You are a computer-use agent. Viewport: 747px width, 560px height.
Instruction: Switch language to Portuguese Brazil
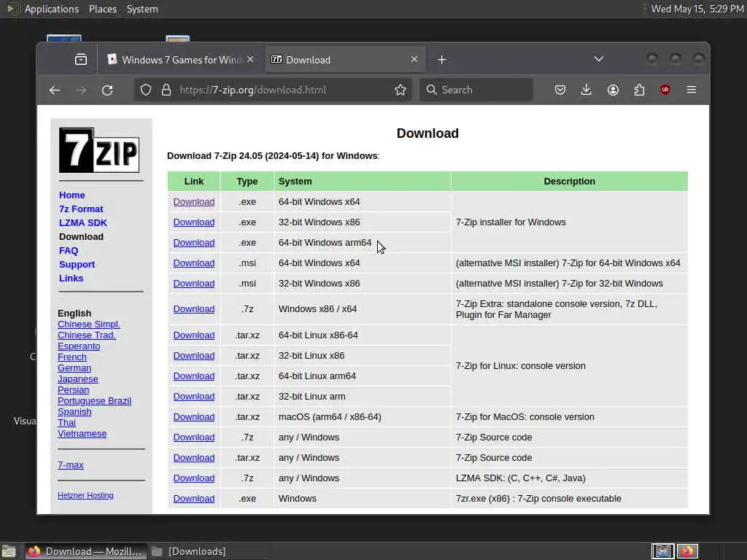point(94,401)
